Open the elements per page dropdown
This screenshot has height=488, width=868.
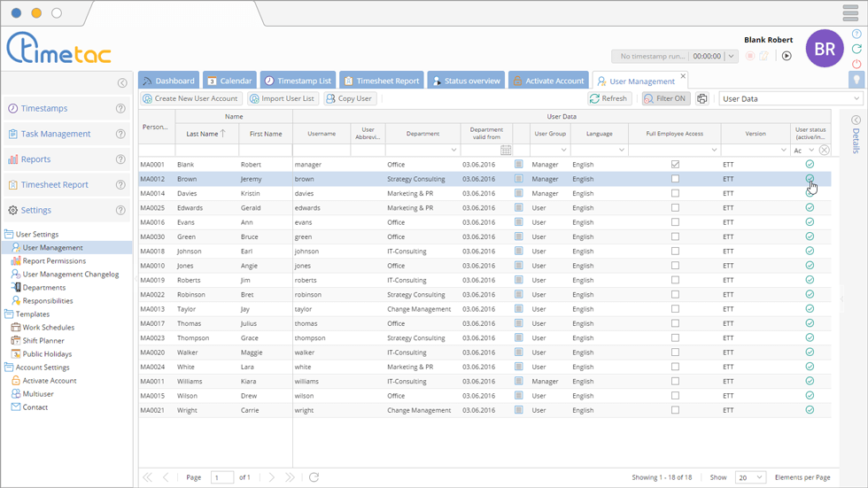(749, 477)
